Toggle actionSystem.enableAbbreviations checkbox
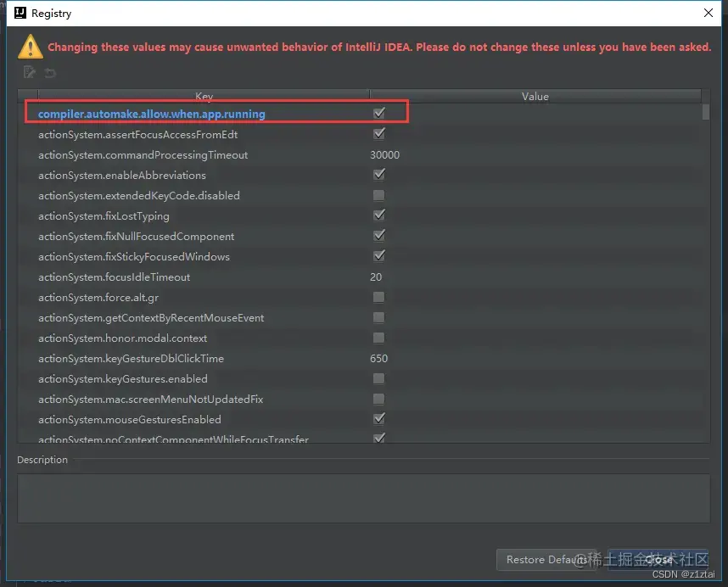 point(379,174)
